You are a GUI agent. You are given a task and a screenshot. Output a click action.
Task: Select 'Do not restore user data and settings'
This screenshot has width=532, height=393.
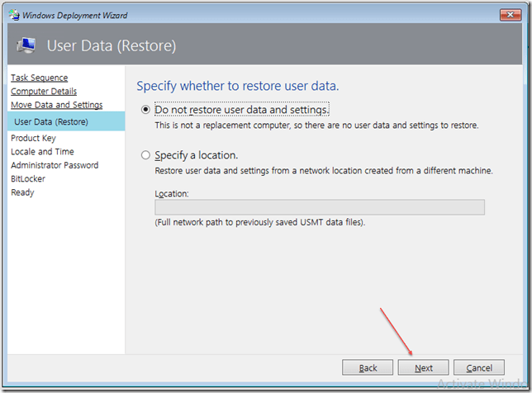point(146,110)
